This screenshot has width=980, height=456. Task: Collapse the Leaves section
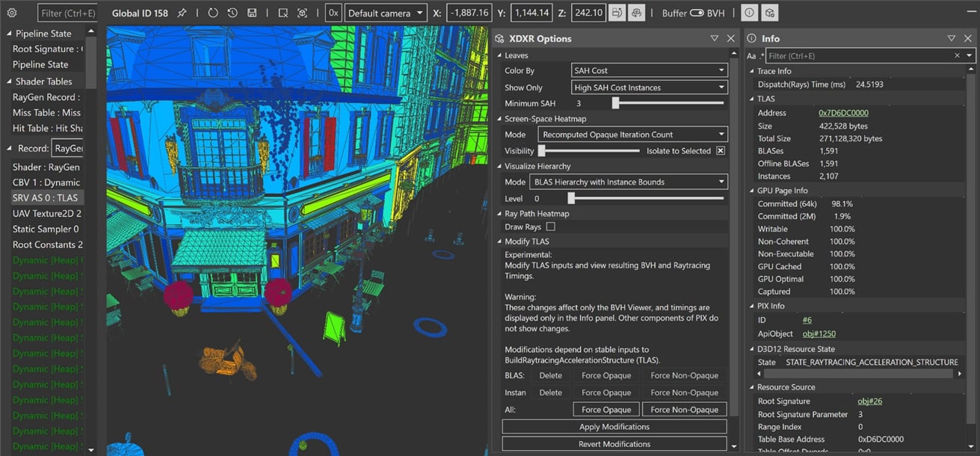point(500,55)
